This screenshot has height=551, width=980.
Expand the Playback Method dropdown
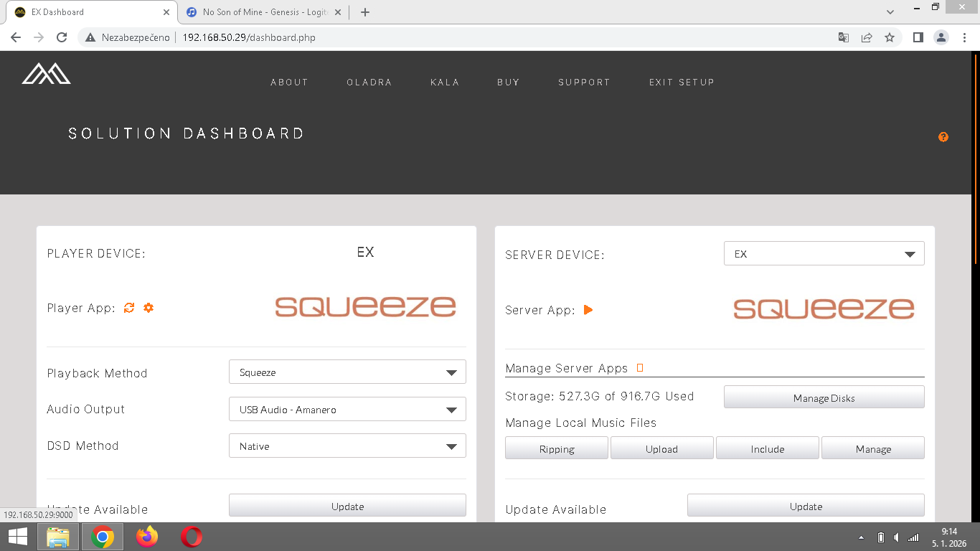click(347, 372)
